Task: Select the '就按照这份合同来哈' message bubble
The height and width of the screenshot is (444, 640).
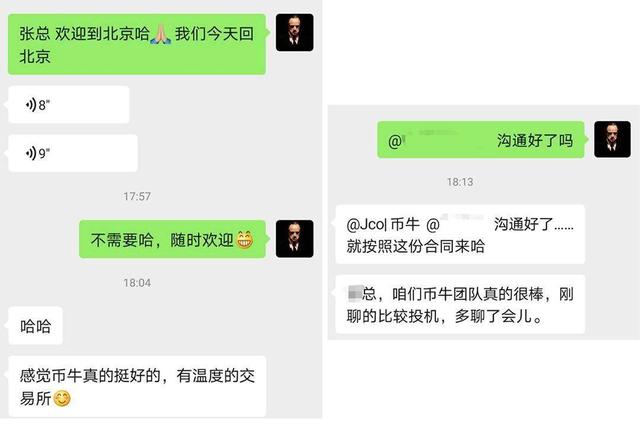Action: 460,234
